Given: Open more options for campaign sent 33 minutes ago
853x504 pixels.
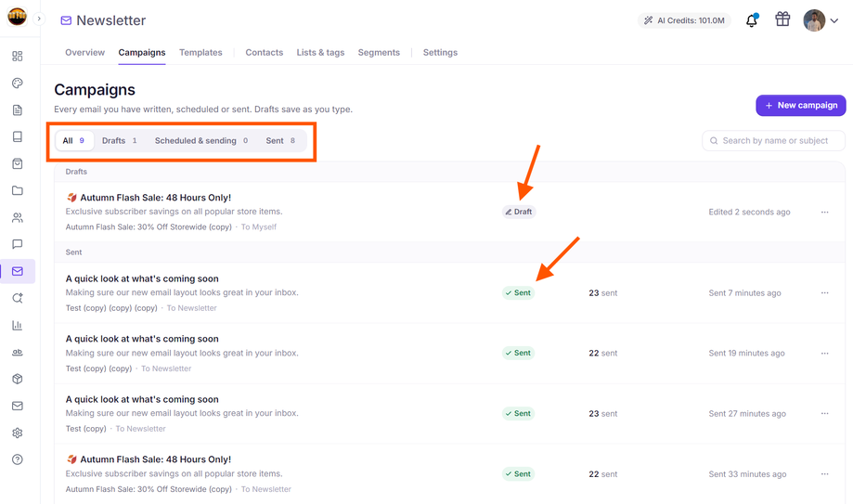Looking at the screenshot, I should pyautogui.click(x=825, y=474).
